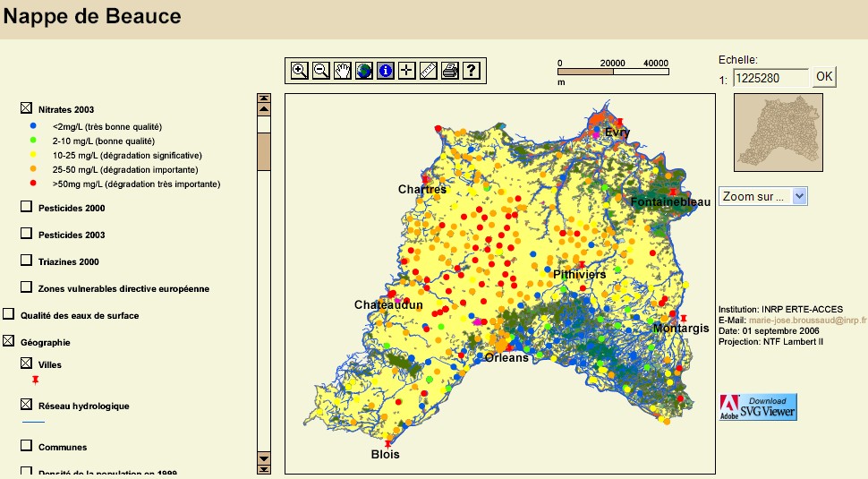Click the printer icon to print map

(450, 71)
